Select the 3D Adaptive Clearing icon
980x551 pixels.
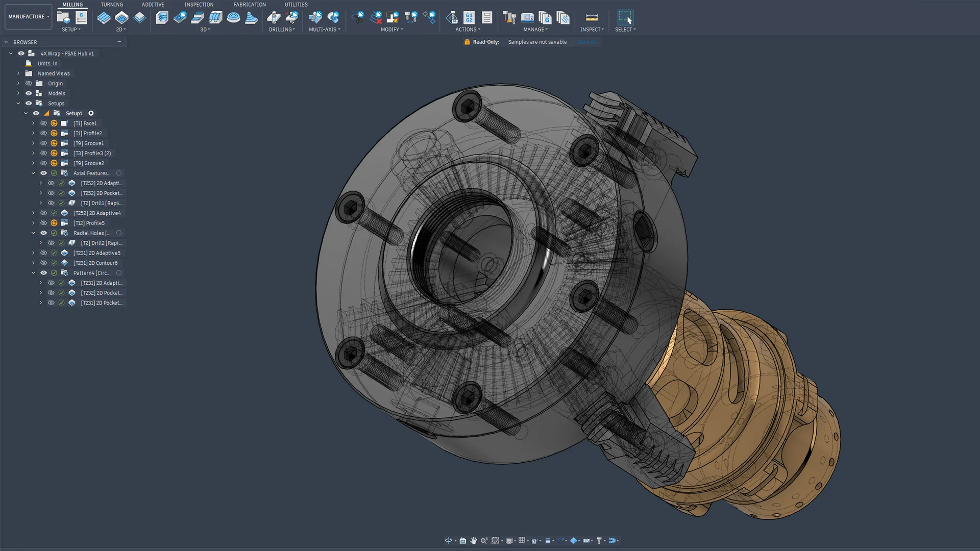pos(162,17)
